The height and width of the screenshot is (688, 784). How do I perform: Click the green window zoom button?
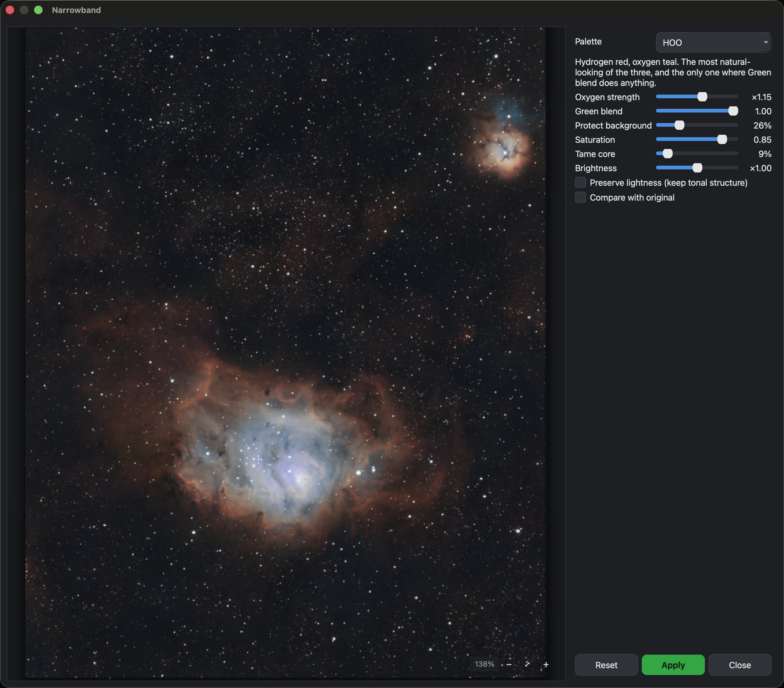[38, 10]
